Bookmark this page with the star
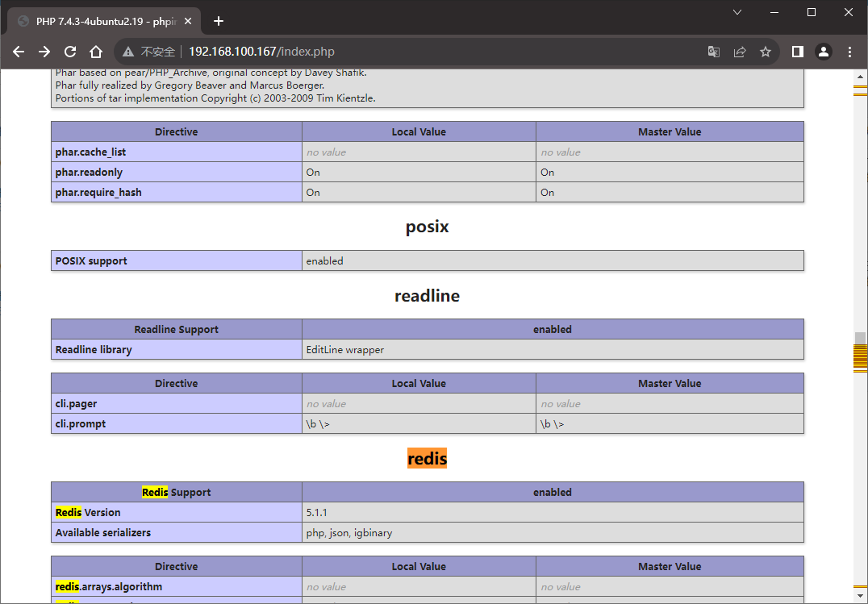 (x=766, y=52)
